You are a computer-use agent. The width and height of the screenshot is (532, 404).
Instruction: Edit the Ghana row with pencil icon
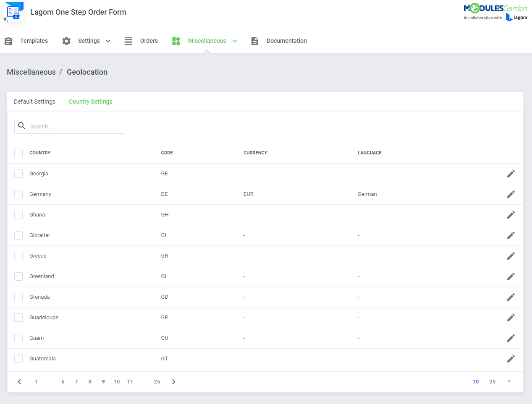click(511, 215)
